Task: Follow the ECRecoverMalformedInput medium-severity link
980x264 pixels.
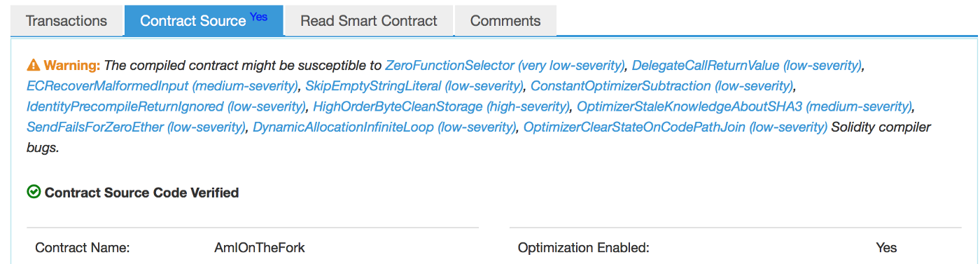Action: point(162,86)
